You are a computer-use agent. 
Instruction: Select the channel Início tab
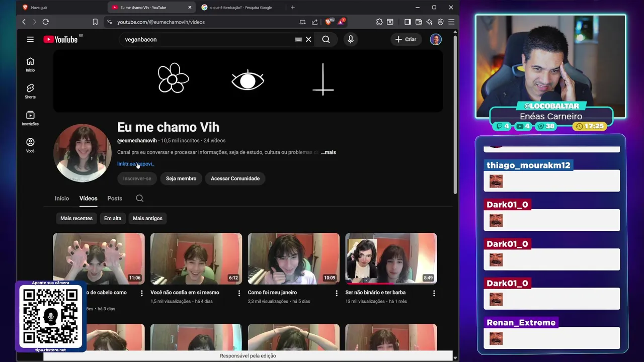tap(62, 198)
